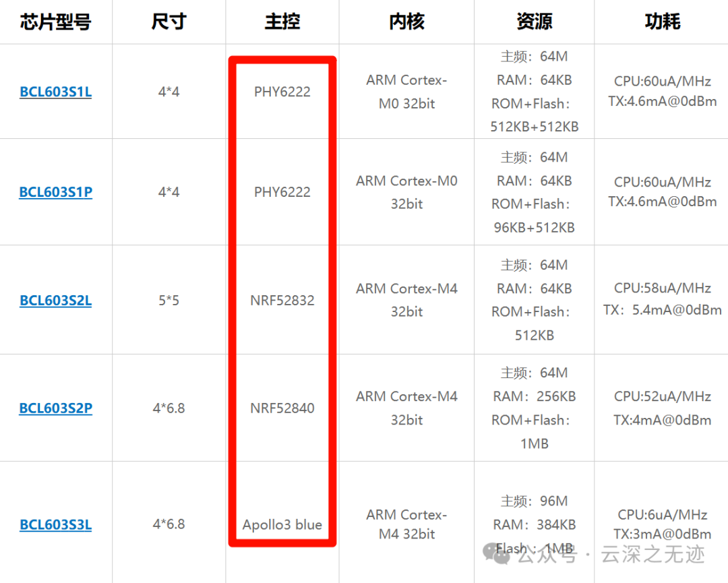
Task: Click the 内核 column header
Action: pos(406,22)
